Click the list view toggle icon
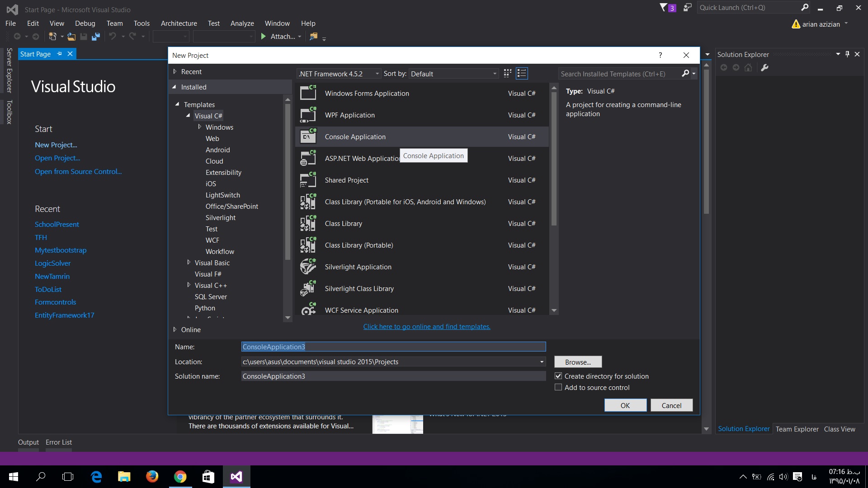Viewport: 868px width, 488px height. coord(522,73)
